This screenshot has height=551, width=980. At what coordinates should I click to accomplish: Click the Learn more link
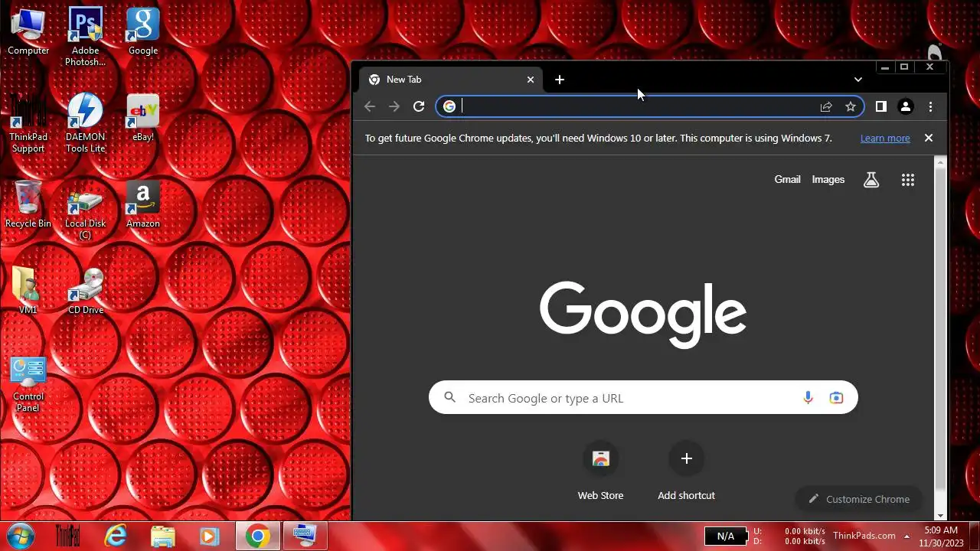pyautogui.click(x=885, y=139)
